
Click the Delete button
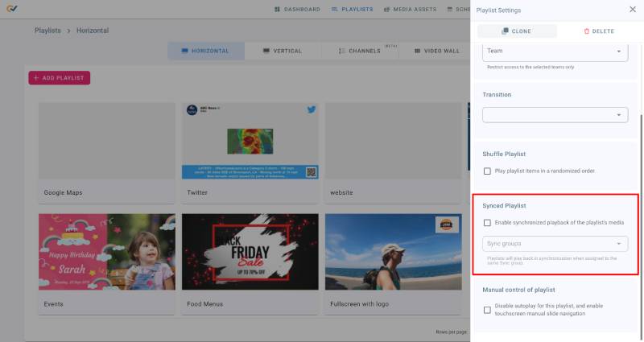[x=598, y=31]
